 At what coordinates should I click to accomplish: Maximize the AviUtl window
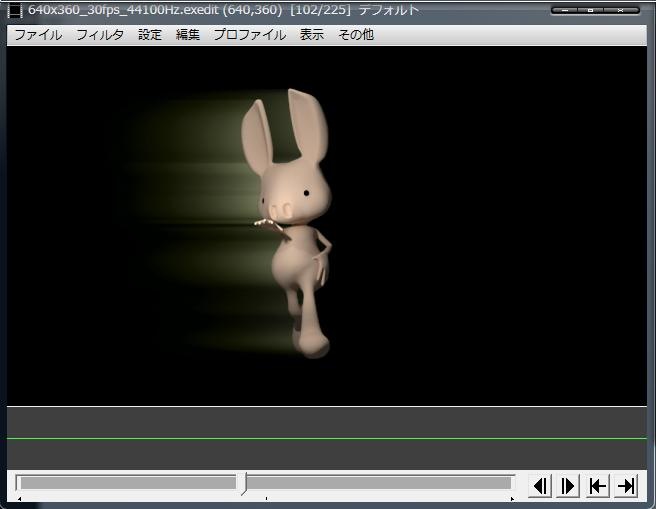pyautogui.click(x=590, y=10)
